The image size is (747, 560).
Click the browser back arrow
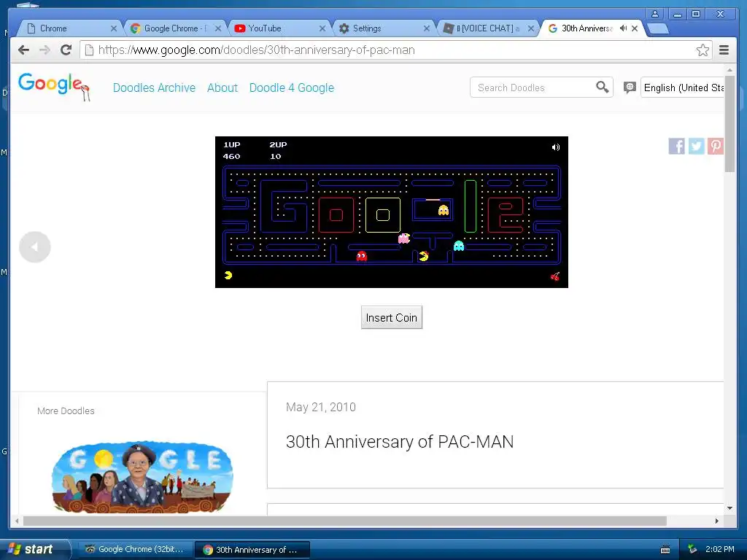[23, 50]
